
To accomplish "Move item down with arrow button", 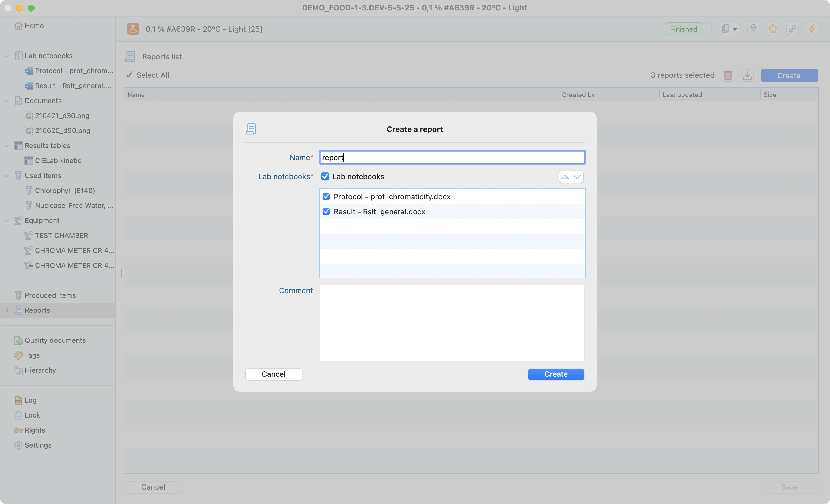I will pyautogui.click(x=577, y=177).
